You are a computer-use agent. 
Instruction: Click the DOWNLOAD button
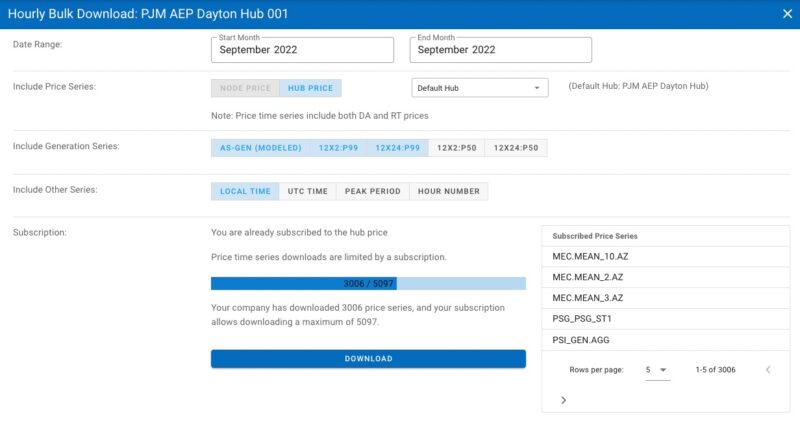click(368, 359)
